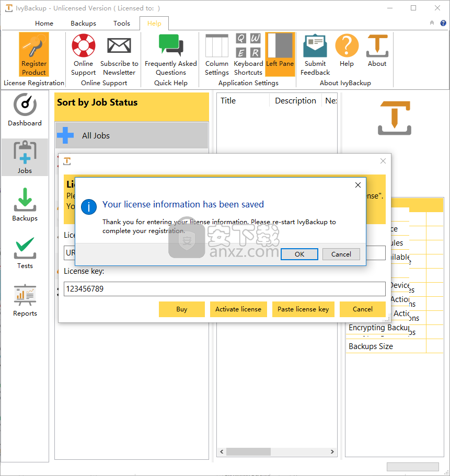
Task: Select the Help ribbon tab
Action: coord(154,24)
